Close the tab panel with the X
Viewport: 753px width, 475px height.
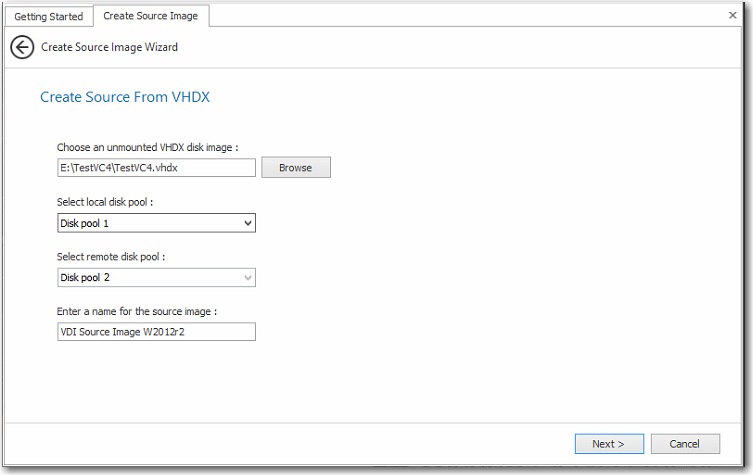click(732, 16)
